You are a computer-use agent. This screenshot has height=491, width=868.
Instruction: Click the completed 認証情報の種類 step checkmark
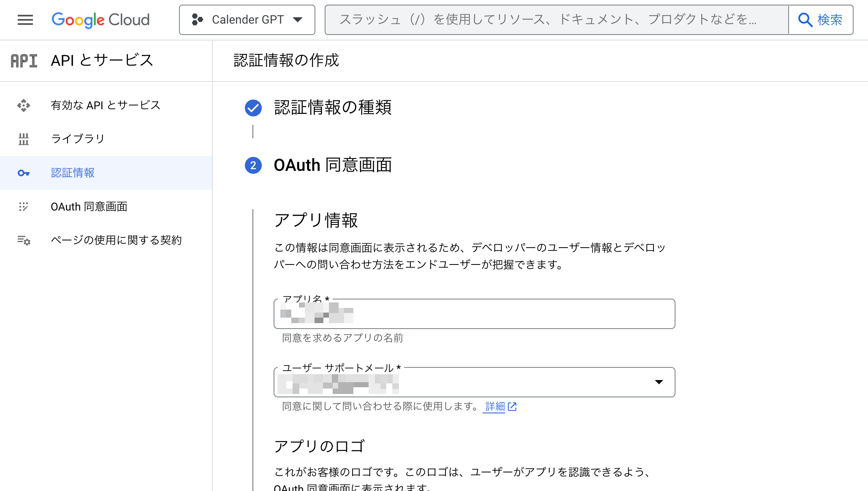253,108
